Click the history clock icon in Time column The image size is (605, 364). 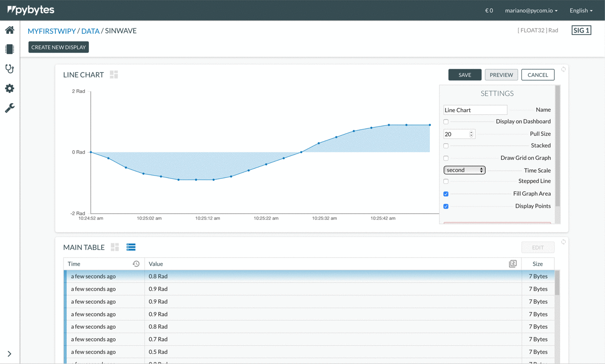(x=136, y=264)
